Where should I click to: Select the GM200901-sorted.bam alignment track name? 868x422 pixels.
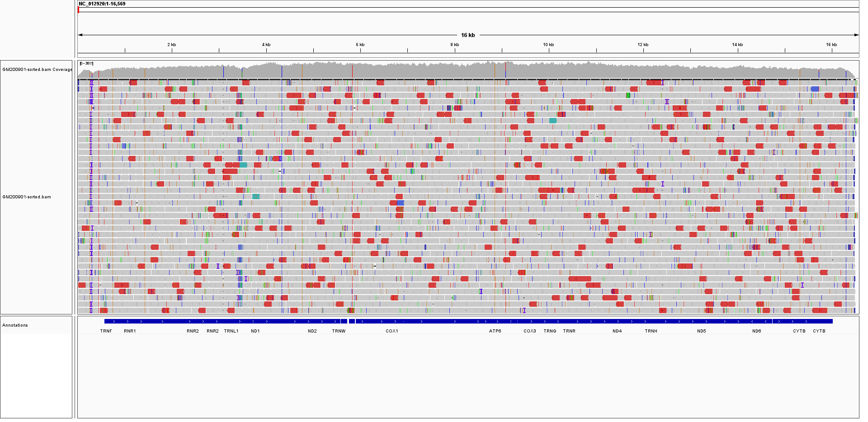click(x=27, y=197)
